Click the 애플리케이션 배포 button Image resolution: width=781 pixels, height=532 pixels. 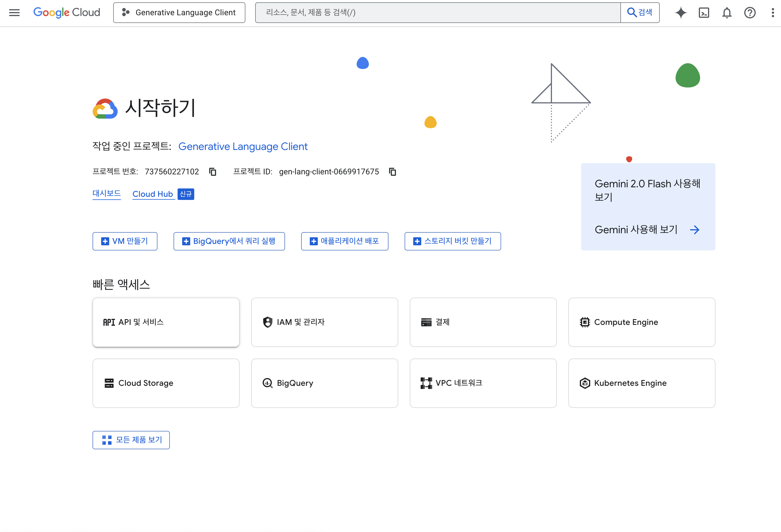345,241
